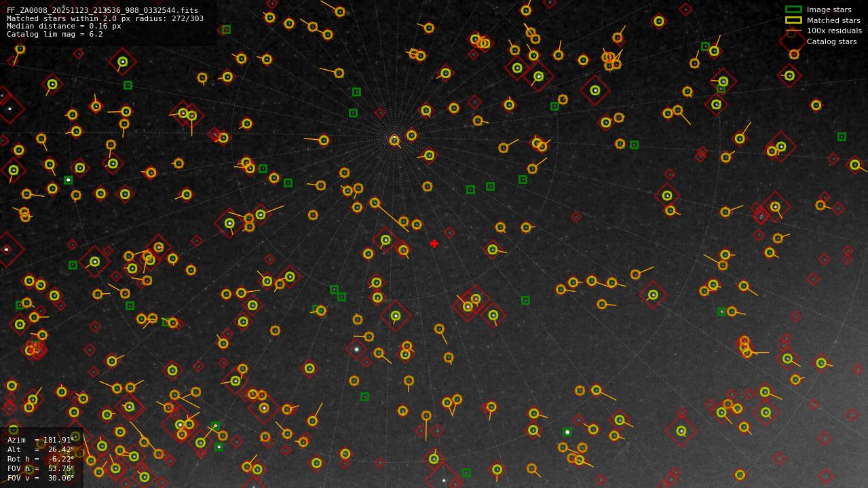This screenshot has height=488, width=868.
Task: Select the red cross marker near image center
Action: pos(435,244)
